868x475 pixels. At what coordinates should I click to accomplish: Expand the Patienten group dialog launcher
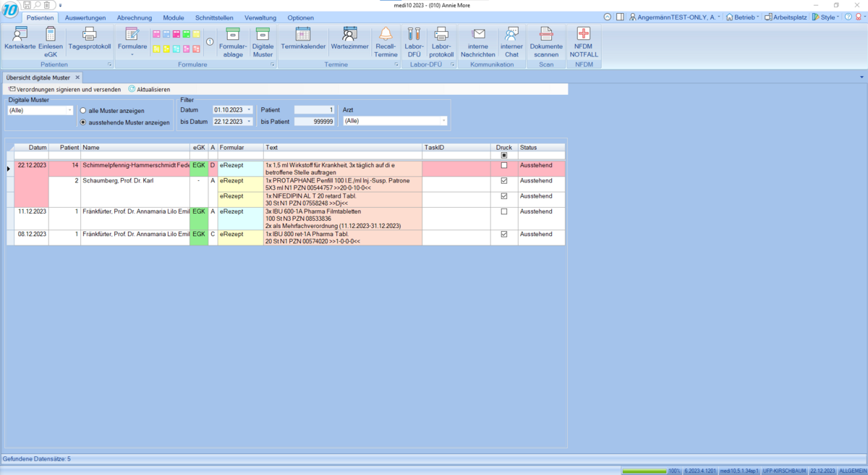point(110,65)
